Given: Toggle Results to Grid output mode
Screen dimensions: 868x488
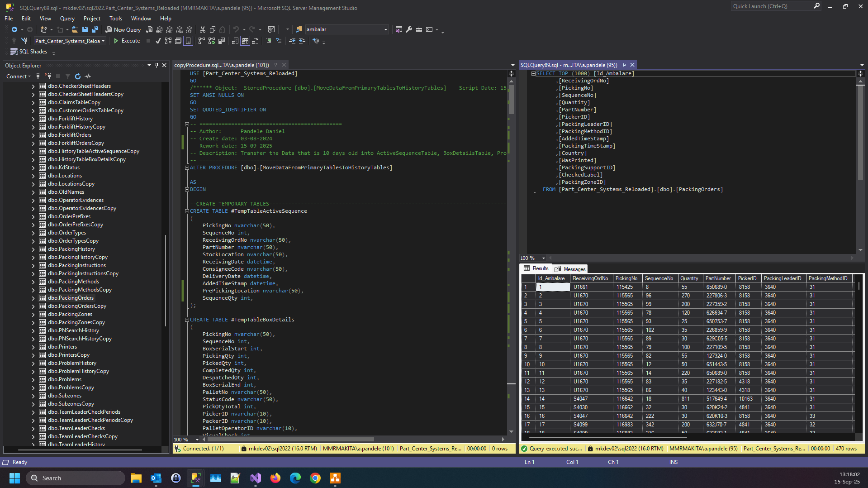Looking at the screenshot, I should coord(245,41).
